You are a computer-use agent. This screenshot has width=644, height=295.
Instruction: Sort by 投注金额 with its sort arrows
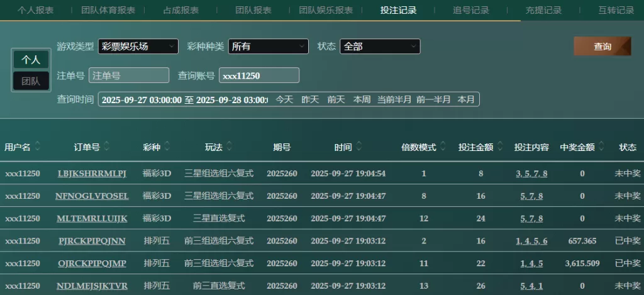499,147
